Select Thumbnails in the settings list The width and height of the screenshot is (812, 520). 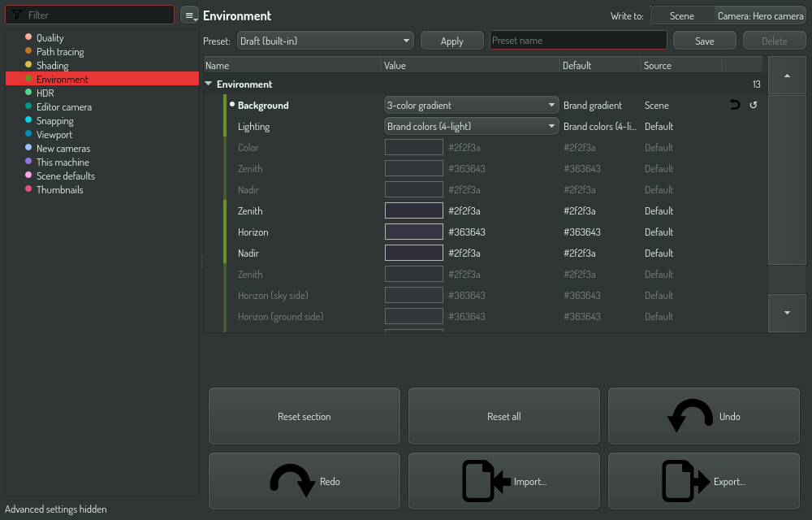click(102, 189)
